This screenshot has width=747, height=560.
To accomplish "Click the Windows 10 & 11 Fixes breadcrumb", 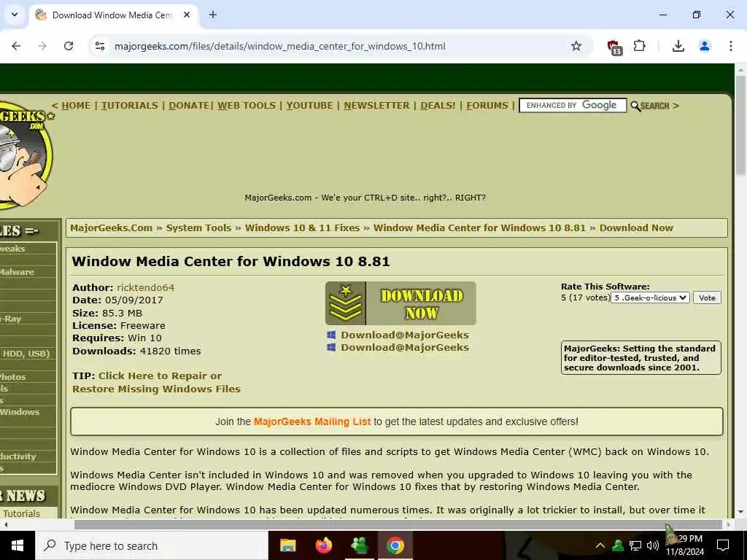I will tap(303, 227).
